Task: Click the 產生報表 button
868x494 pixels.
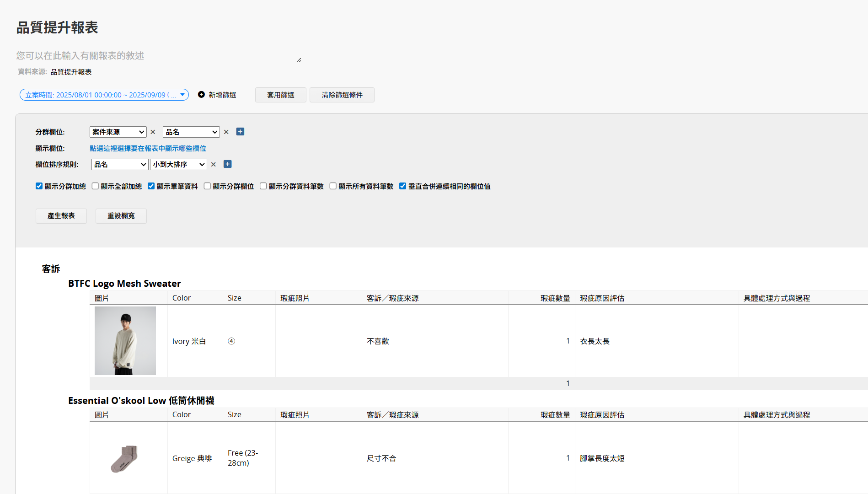Action: tap(61, 216)
